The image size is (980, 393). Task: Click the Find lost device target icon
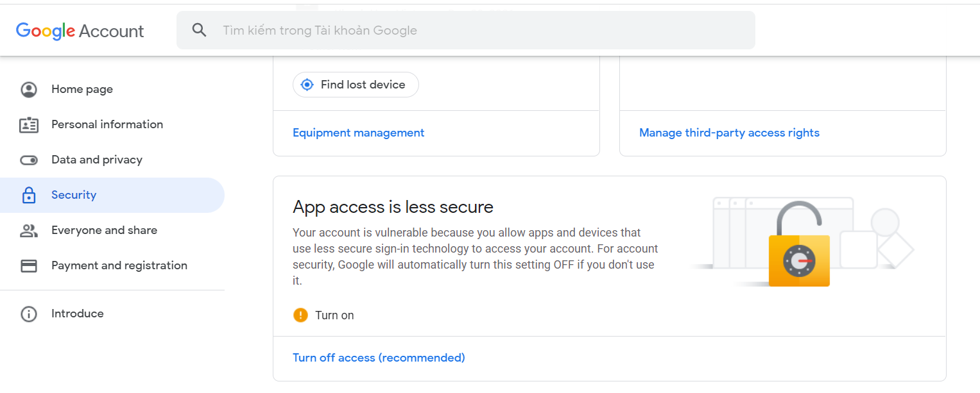click(307, 85)
